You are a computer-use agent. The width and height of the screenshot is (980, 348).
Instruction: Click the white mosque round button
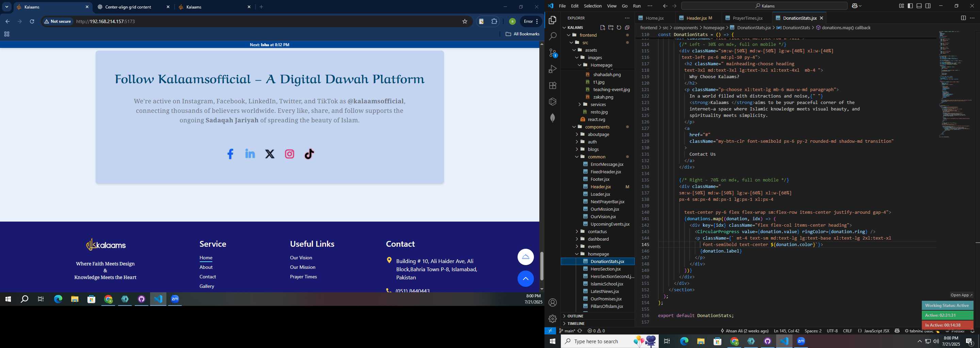pyautogui.click(x=525, y=257)
